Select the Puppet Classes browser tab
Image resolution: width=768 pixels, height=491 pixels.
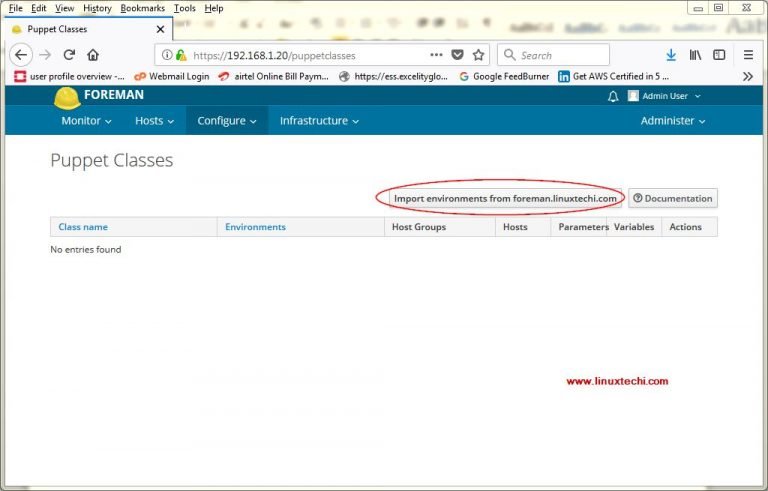[x=88, y=29]
